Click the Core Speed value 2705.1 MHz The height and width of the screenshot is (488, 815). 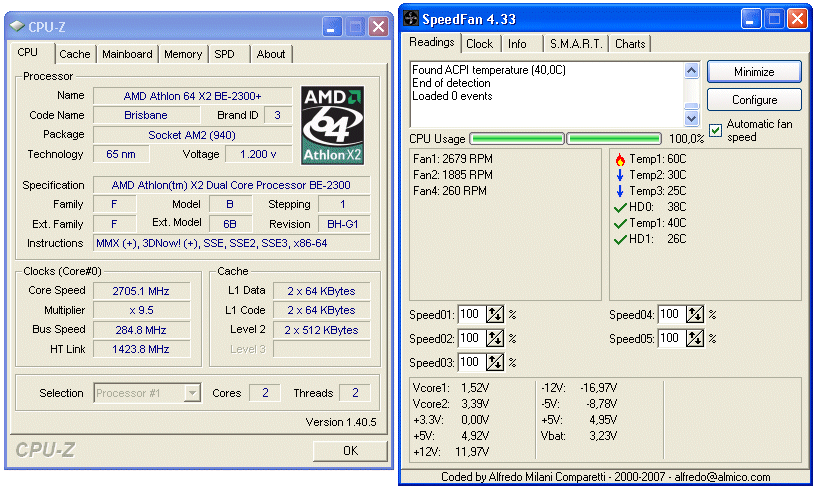pyautogui.click(x=141, y=291)
